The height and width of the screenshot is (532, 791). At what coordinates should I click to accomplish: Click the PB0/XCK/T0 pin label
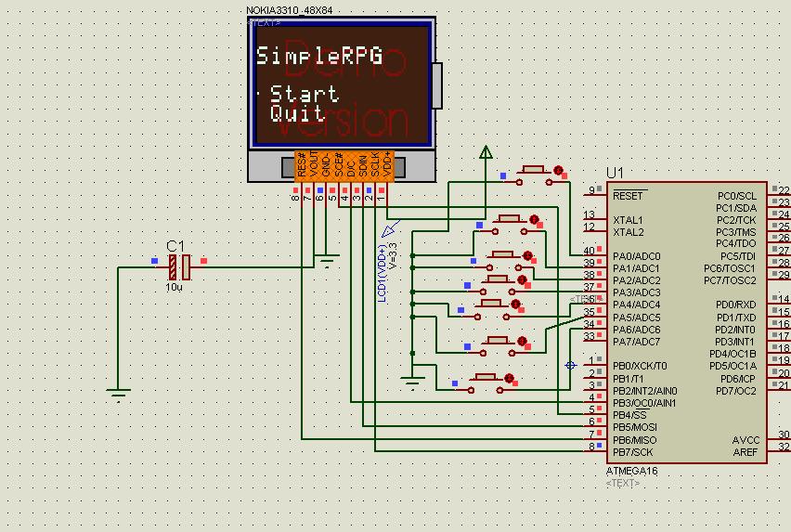pos(640,366)
